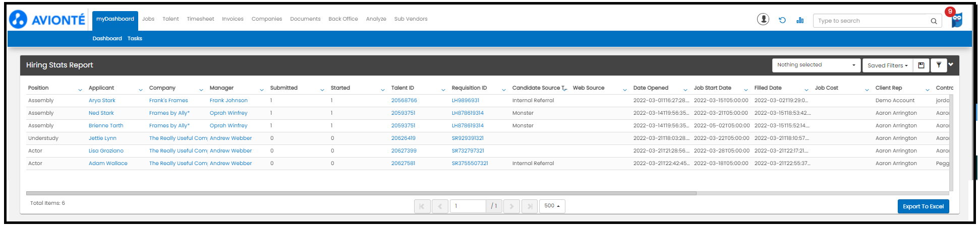Click the page number input field
This screenshot has height=229, width=980.
[x=468, y=206]
